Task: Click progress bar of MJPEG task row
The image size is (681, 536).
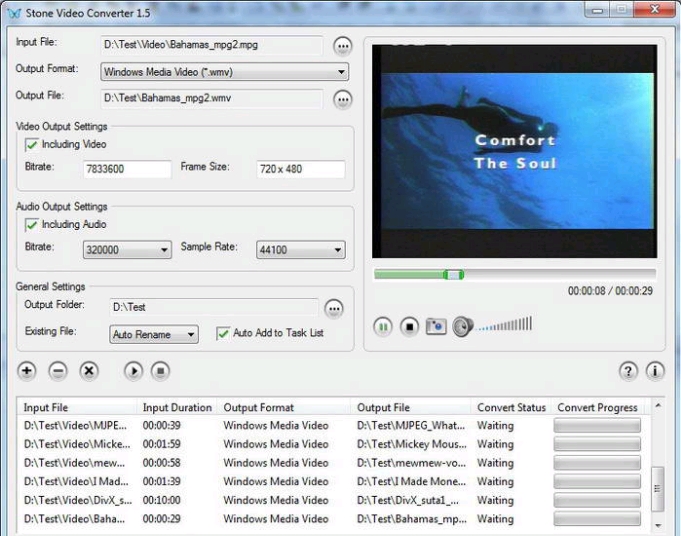Action: click(x=597, y=426)
